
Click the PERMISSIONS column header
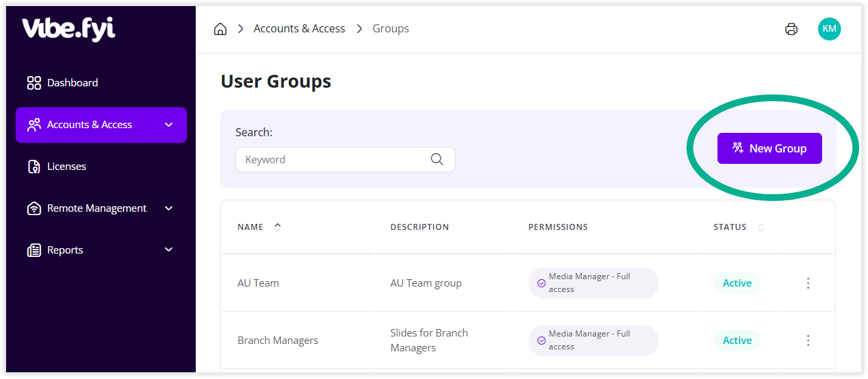pyautogui.click(x=558, y=227)
